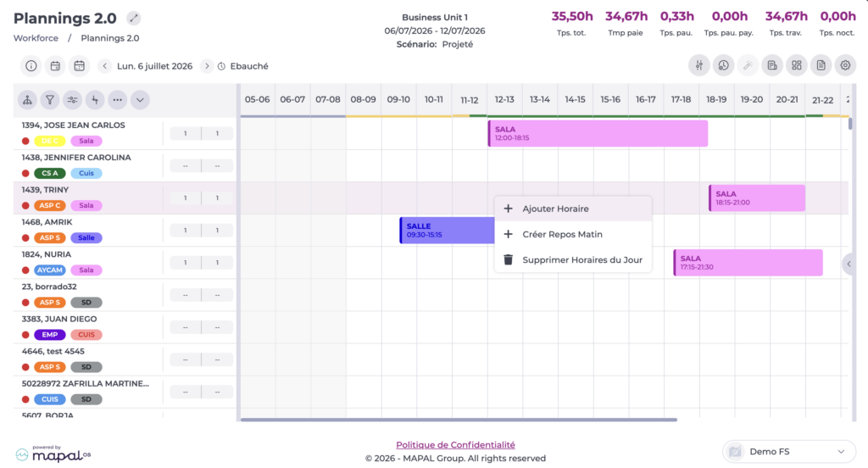Click the filter funnel icon
The height and width of the screenshot is (468, 868).
tap(50, 100)
